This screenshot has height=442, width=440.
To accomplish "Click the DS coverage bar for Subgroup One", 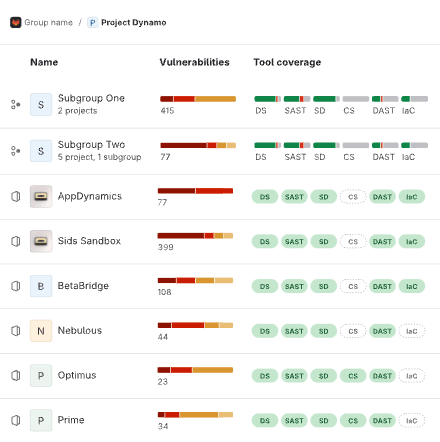I will click(x=268, y=99).
